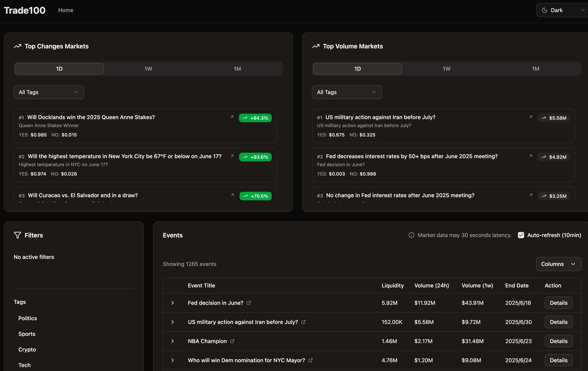Switch Top Changes Markets to 1W timeframe
Screen dimensions: 588x371
click(148, 69)
